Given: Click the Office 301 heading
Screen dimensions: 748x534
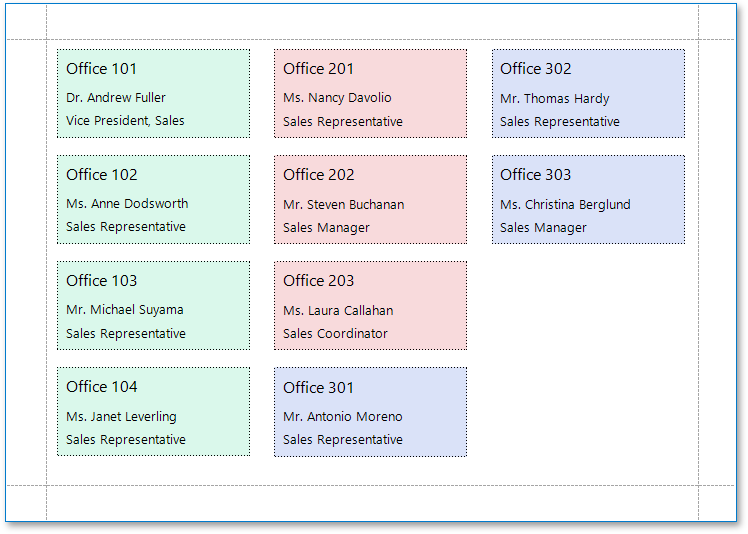Looking at the screenshot, I should pyautogui.click(x=318, y=388).
